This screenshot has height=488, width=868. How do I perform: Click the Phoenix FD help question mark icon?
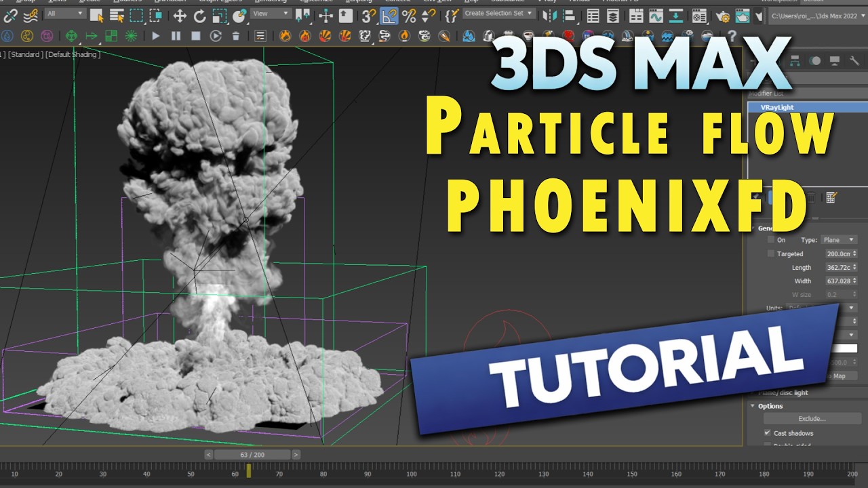pyautogui.click(x=732, y=36)
